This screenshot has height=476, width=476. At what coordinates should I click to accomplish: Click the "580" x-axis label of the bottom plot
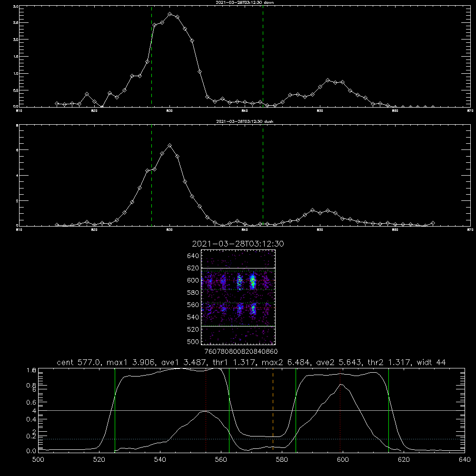pyautogui.click(x=282, y=460)
